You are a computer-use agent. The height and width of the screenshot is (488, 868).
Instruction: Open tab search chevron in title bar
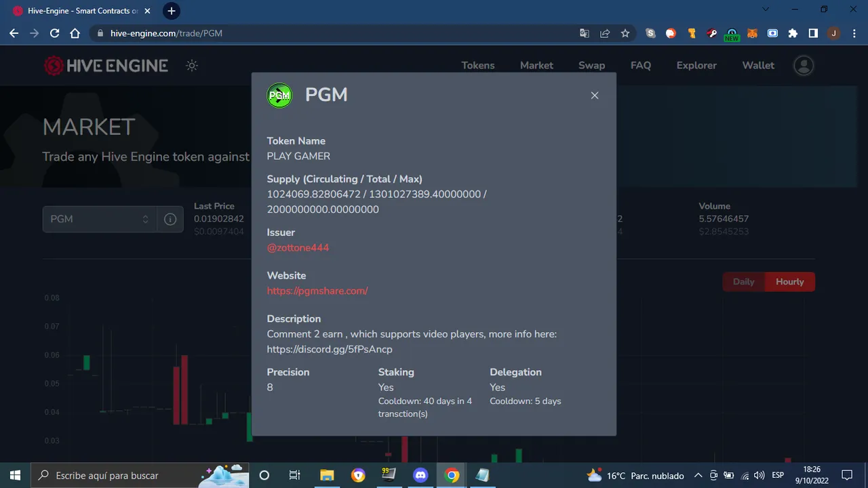pyautogui.click(x=766, y=9)
